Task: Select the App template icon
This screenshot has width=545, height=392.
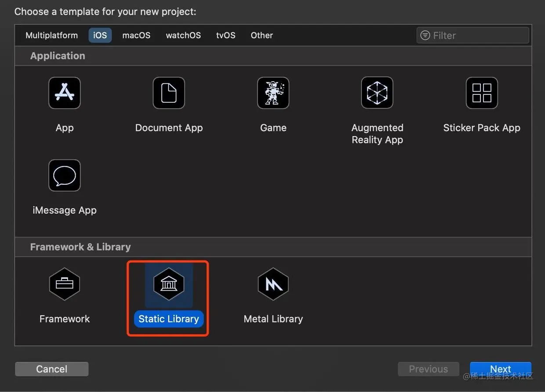Action: tap(65, 93)
